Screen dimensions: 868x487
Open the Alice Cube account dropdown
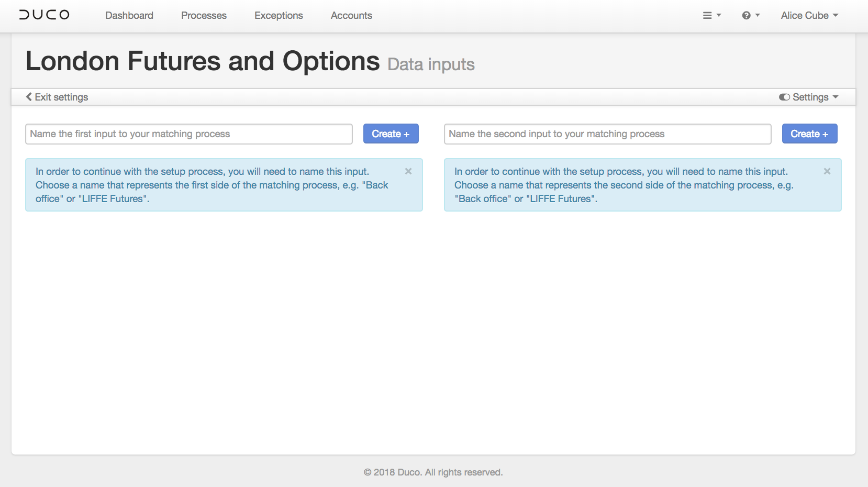tap(809, 15)
